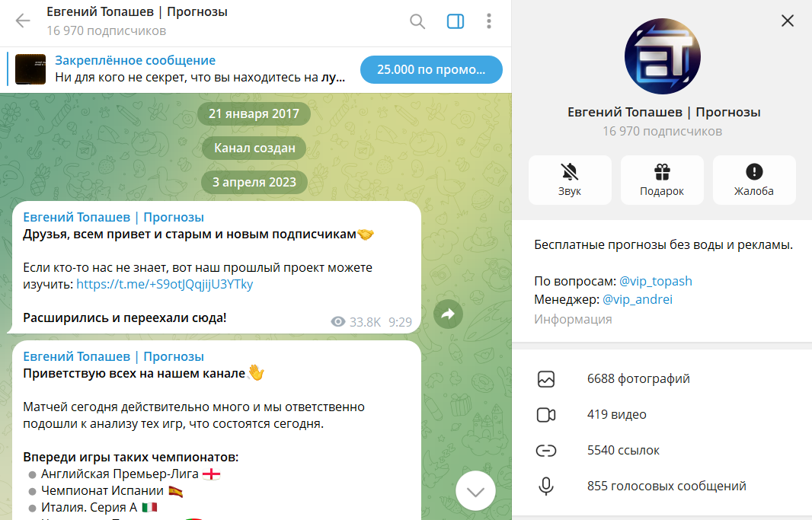Toggle the right info sidebar panel
Image resolution: width=812 pixels, height=520 pixels.
coord(456,21)
